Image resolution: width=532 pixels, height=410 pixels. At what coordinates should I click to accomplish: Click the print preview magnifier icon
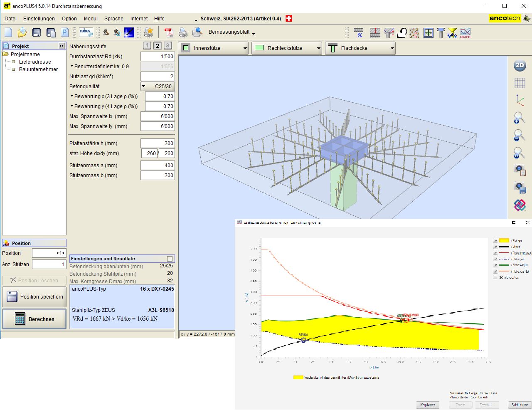click(197, 32)
